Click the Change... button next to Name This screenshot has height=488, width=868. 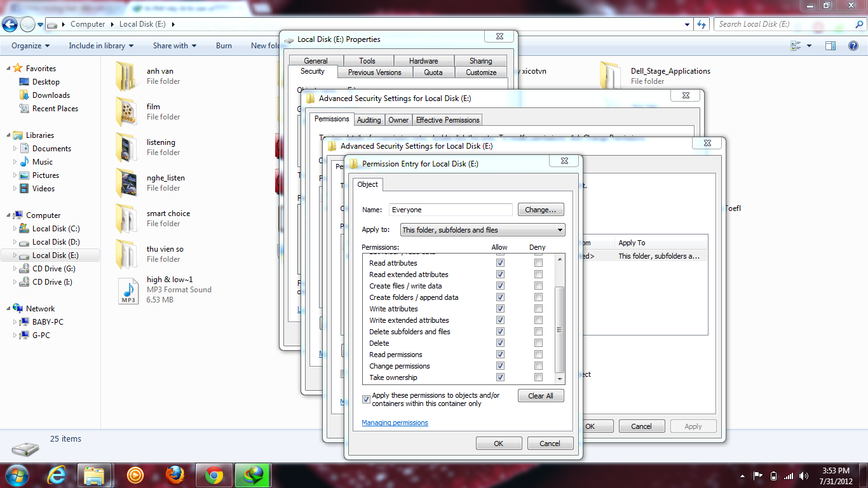click(x=541, y=210)
